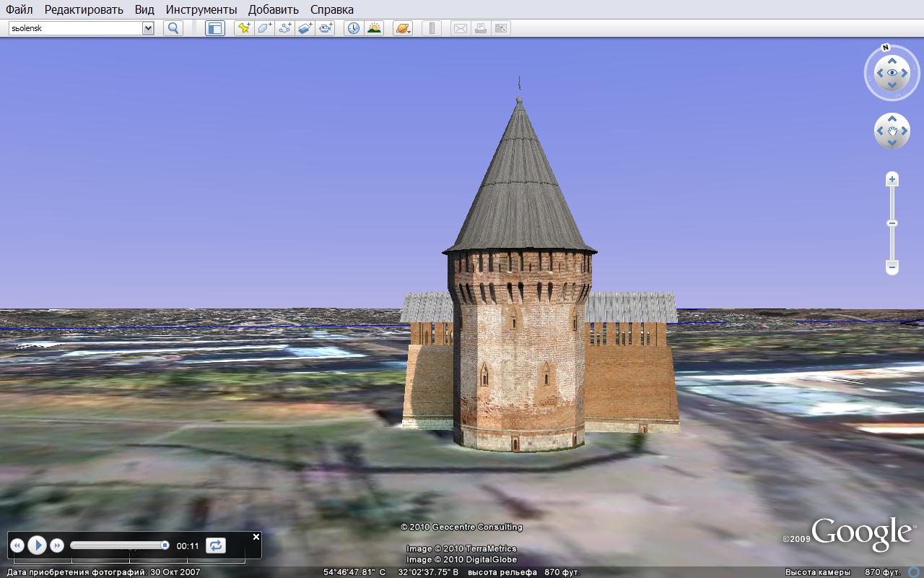Add an image overlay from the toolbar
Viewport: 924px width, 578px height.
(x=305, y=28)
